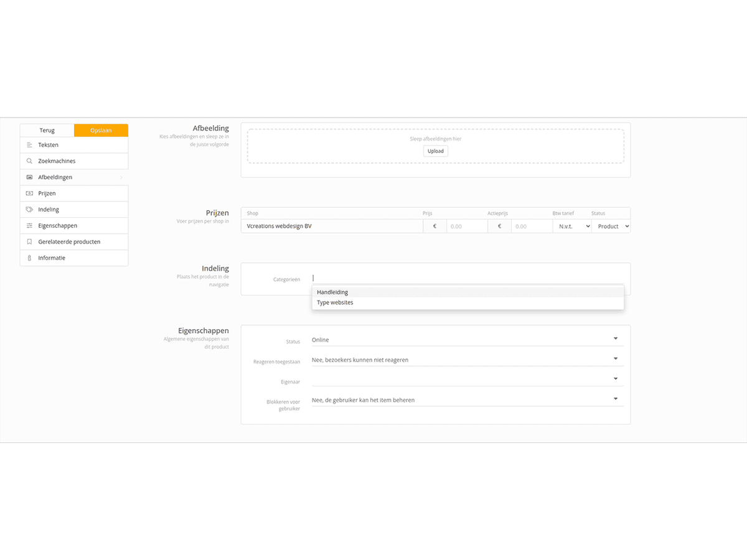Click the Prijzen money icon
The width and height of the screenshot is (747, 560).
29,194
